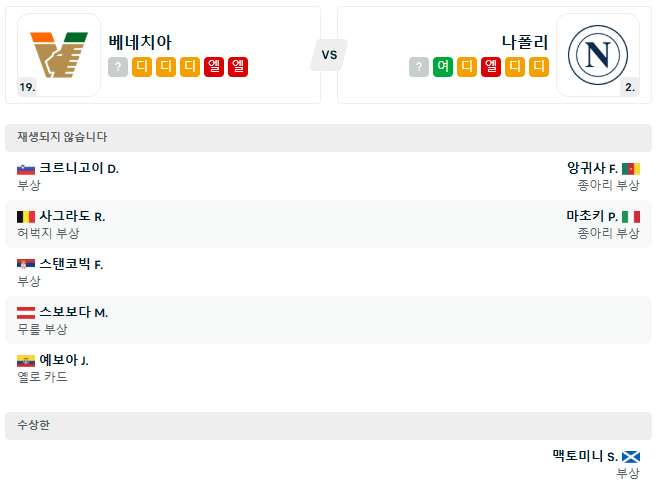Select player 크르니고이 D.

coord(79,168)
